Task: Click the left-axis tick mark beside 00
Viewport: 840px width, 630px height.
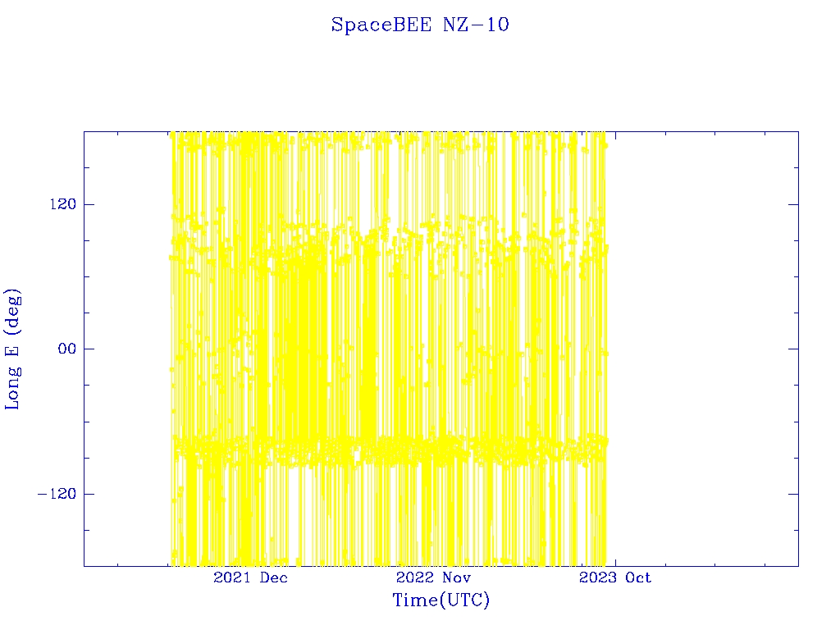Action: 89,349
